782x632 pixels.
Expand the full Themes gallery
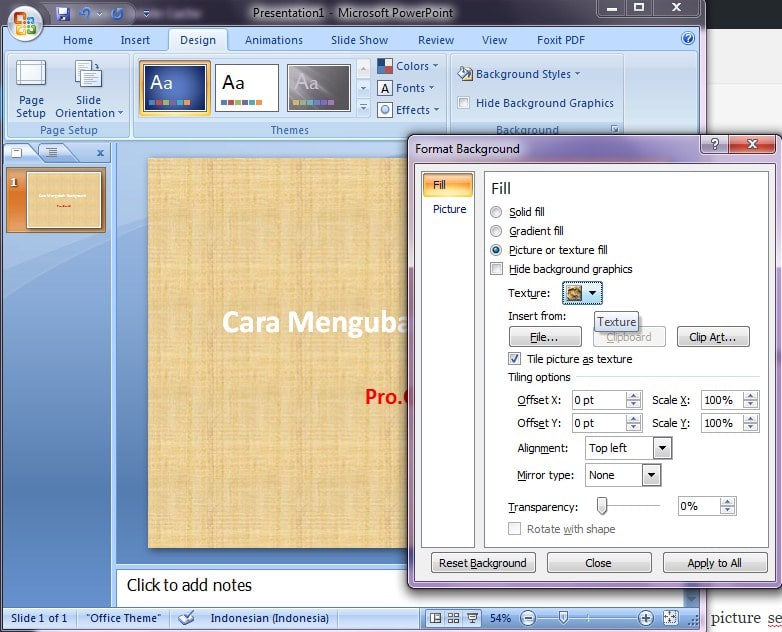[364, 108]
